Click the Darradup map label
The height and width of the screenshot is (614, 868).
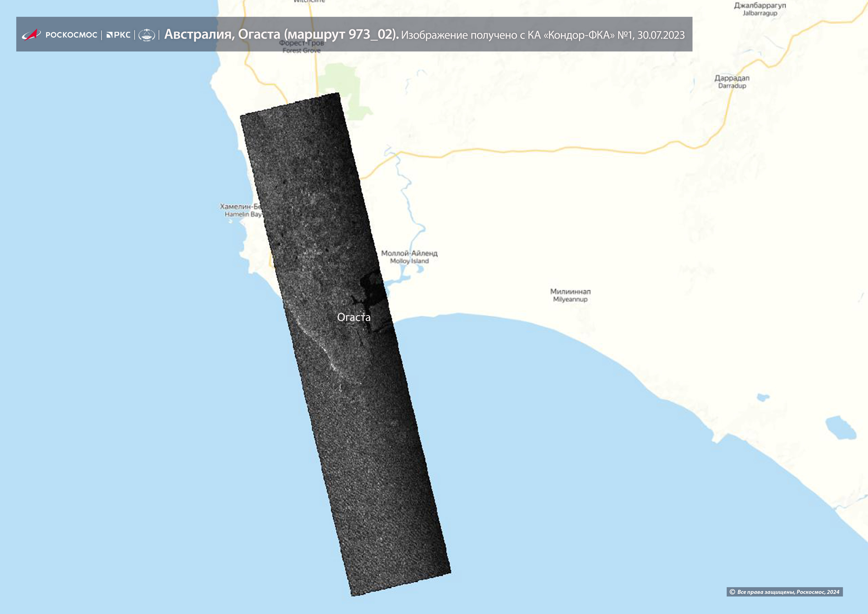click(732, 82)
